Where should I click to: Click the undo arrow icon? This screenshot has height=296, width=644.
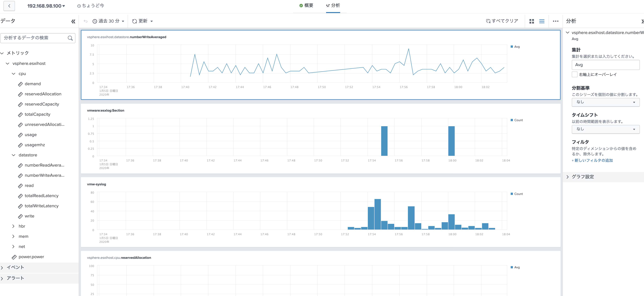[85, 21]
